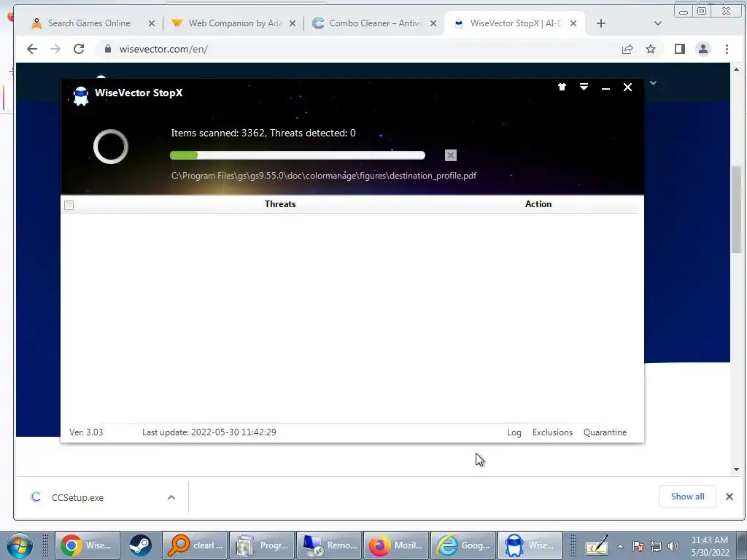The image size is (747, 560).
Task: Click the WiseVector StopX logo icon
Action: tap(81, 96)
